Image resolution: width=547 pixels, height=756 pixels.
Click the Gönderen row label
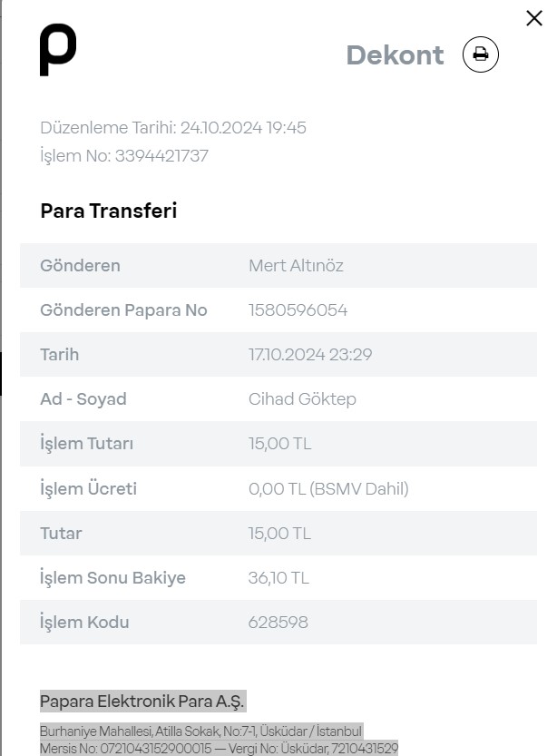80,266
